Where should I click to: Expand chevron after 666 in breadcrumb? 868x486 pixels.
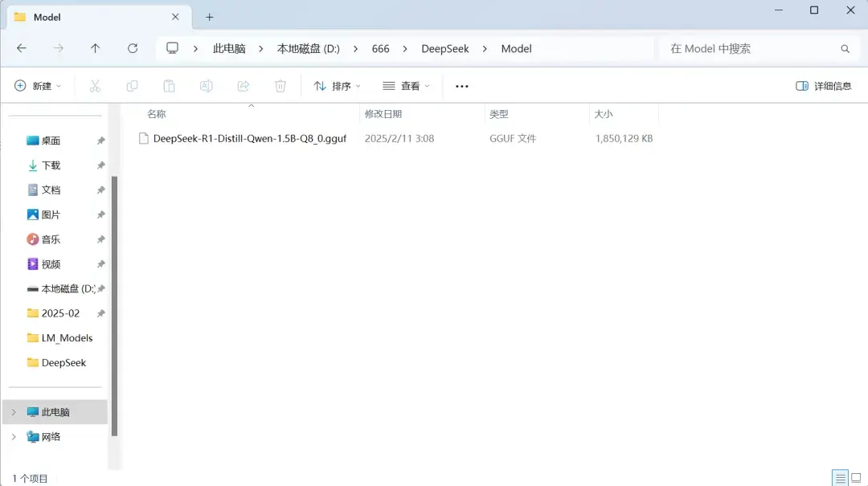[x=405, y=49]
